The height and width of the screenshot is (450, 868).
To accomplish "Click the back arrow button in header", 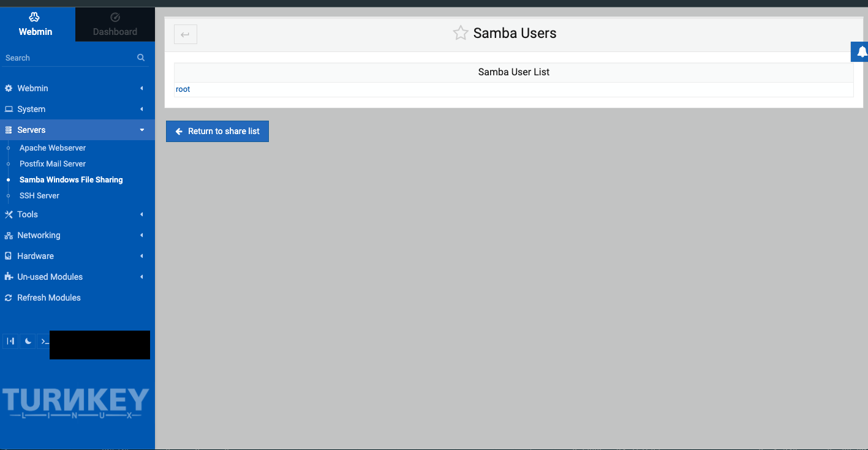I will 186,35.
